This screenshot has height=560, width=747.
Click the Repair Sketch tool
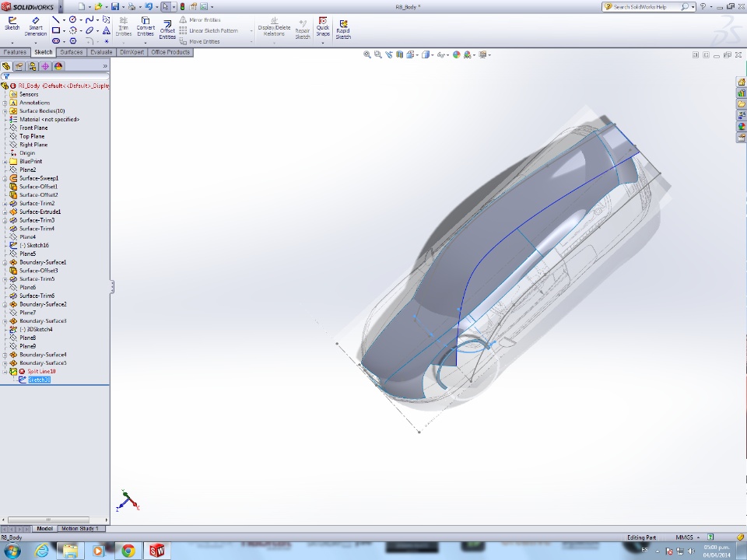pos(303,30)
